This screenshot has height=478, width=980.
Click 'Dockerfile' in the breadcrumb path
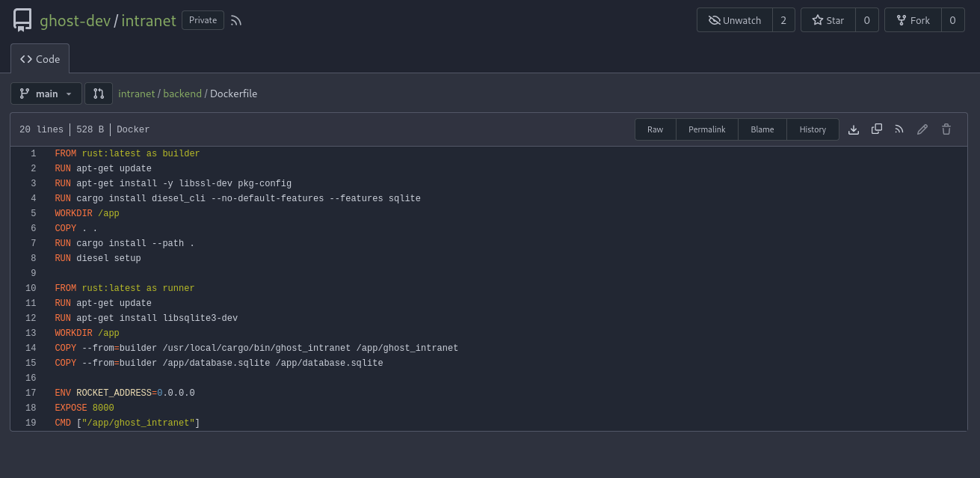[x=233, y=94]
